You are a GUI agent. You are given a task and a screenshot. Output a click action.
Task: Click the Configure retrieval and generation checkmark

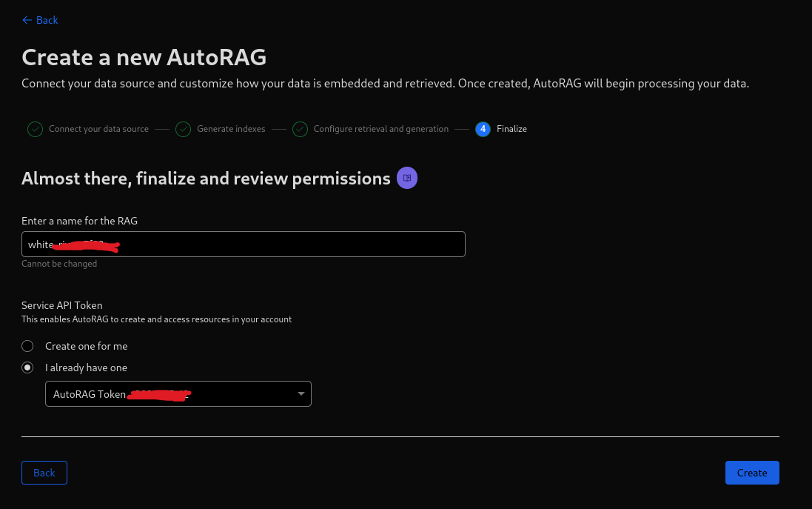(300, 129)
